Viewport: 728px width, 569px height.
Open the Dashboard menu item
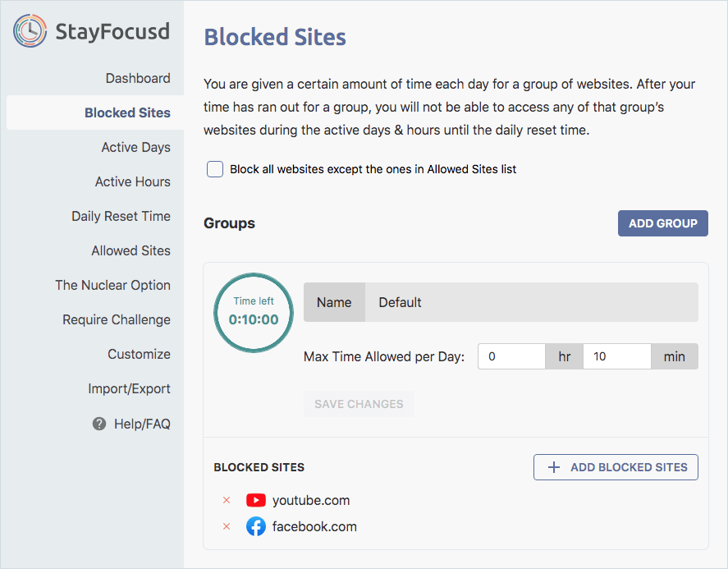138,78
